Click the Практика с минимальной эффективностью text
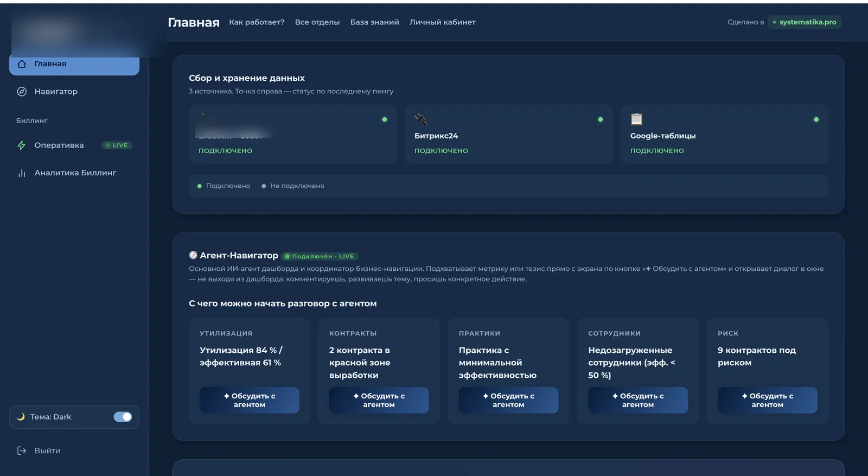868x476 pixels. pos(497,363)
